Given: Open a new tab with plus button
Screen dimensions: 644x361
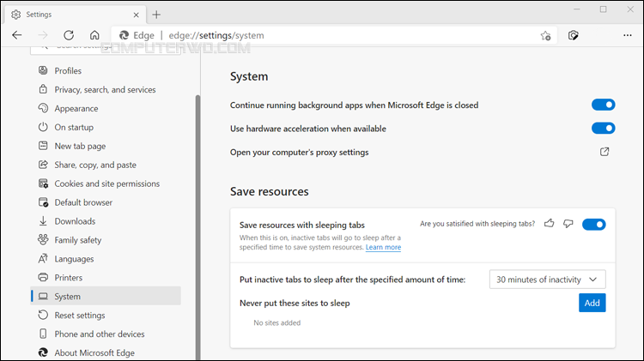Looking at the screenshot, I should pyautogui.click(x=156, y=15).
